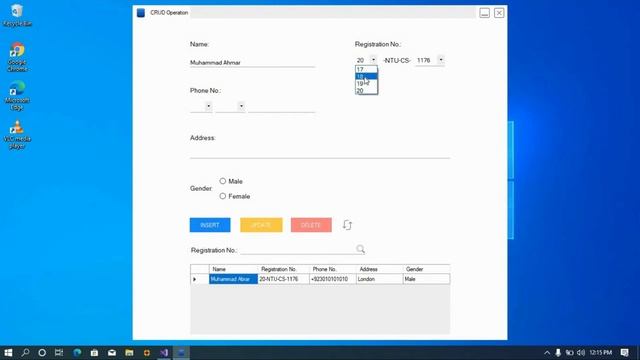
Task: Open VLC media player desktop shortcut
Action: click(17, 134)
